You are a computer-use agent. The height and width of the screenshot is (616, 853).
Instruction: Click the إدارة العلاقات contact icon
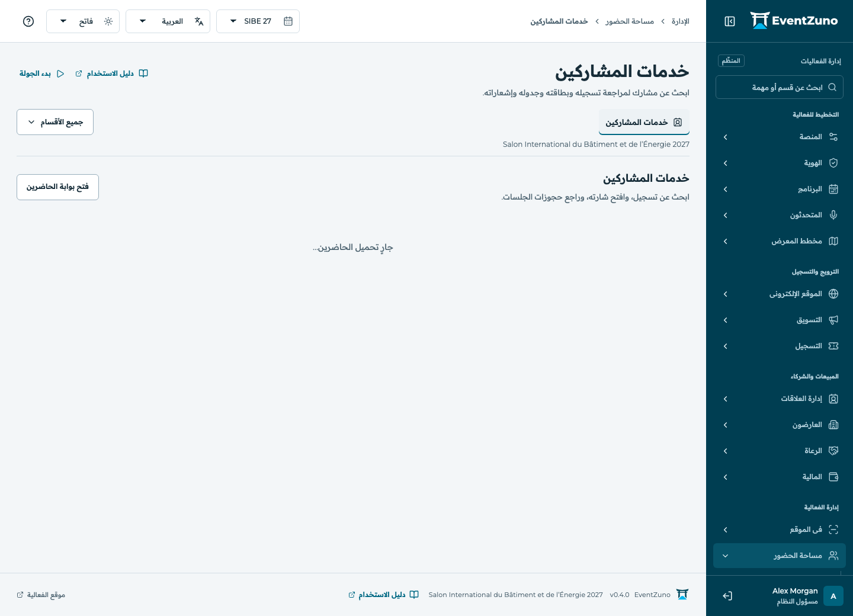pyautogui.click(x=833, y=399)
